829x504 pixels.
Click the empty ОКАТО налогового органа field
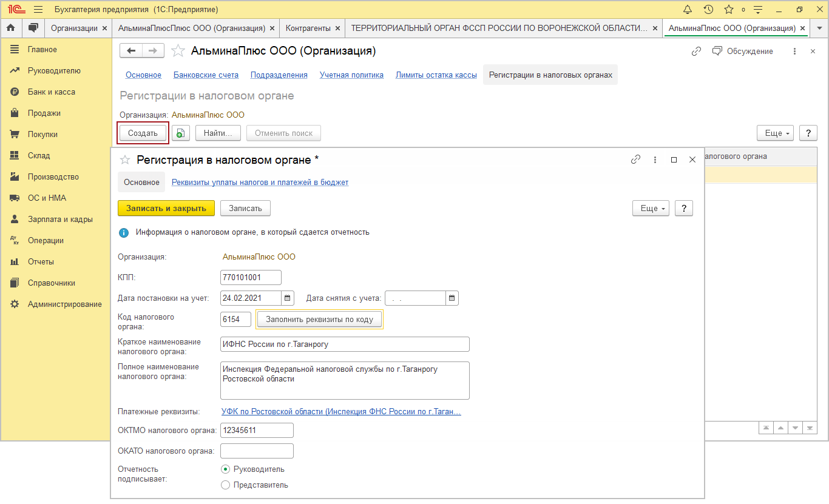(x=257, y=451)
